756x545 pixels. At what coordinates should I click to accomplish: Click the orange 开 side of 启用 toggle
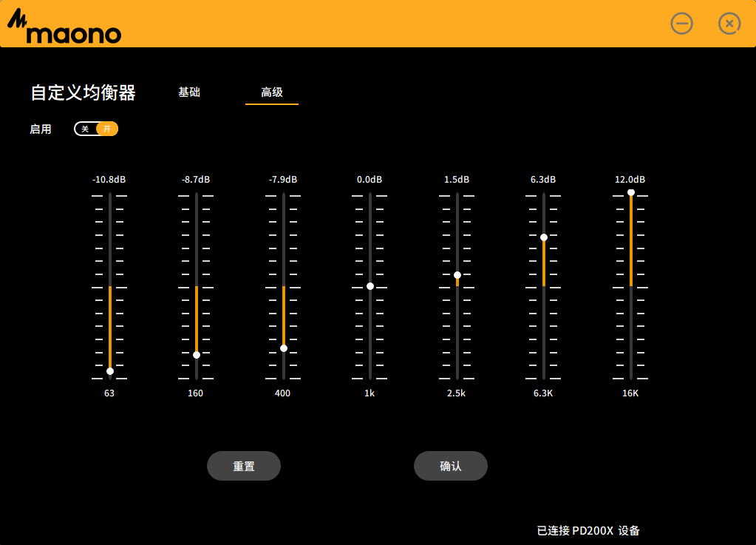107,129
